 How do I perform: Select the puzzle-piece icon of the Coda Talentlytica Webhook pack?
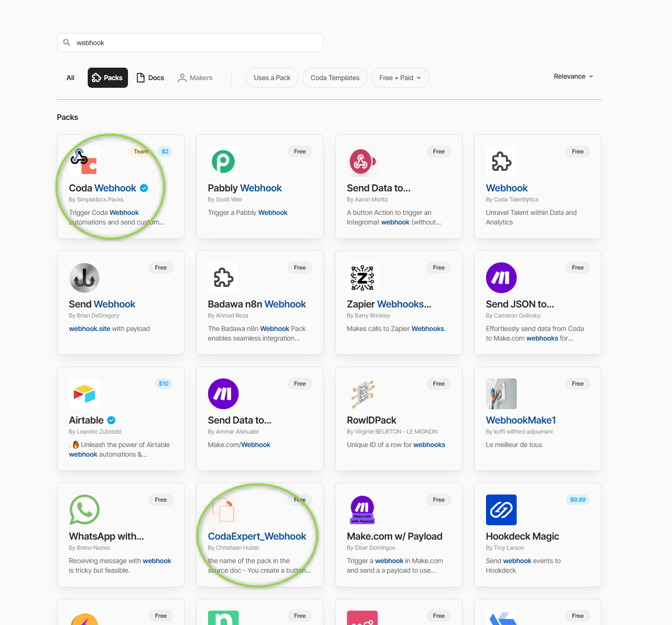coord(501,162)
